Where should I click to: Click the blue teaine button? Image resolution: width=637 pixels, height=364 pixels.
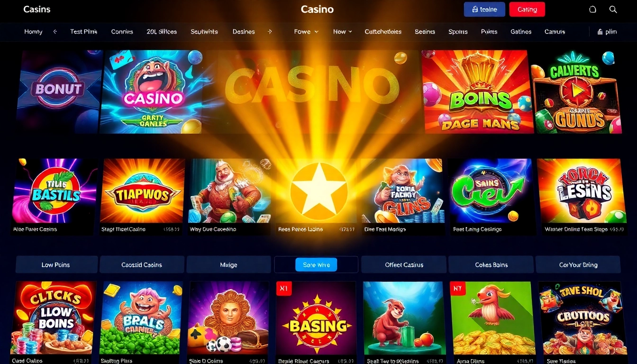coord(484,9)
